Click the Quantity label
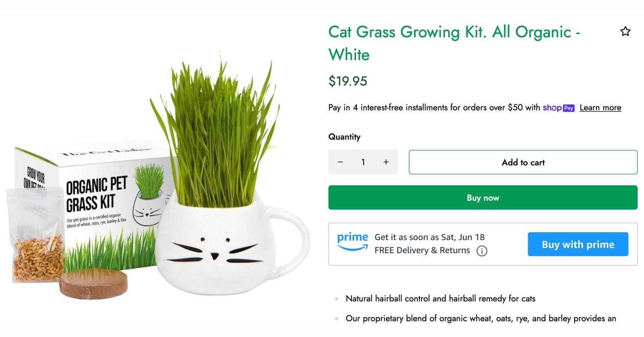 [344, 137]
